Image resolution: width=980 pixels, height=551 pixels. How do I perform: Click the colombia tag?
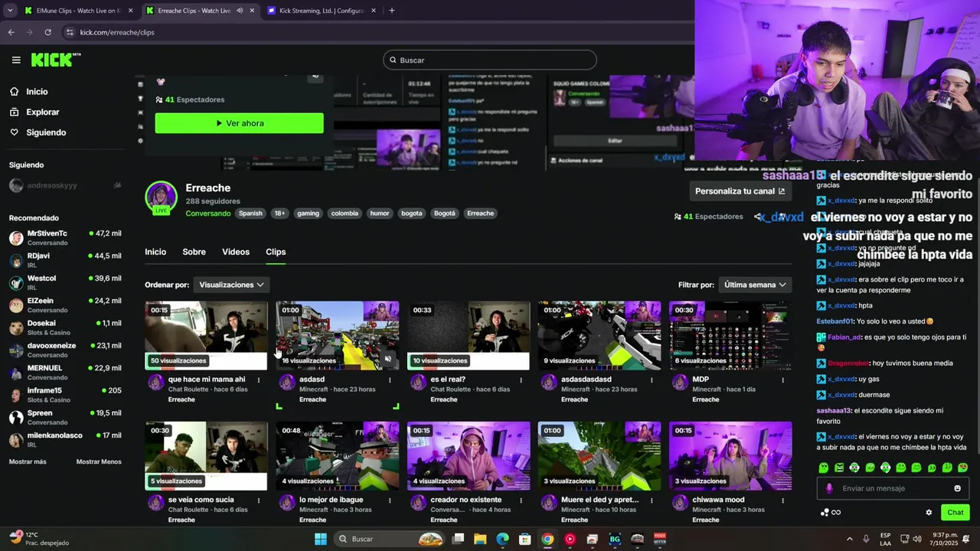(345, 214)
